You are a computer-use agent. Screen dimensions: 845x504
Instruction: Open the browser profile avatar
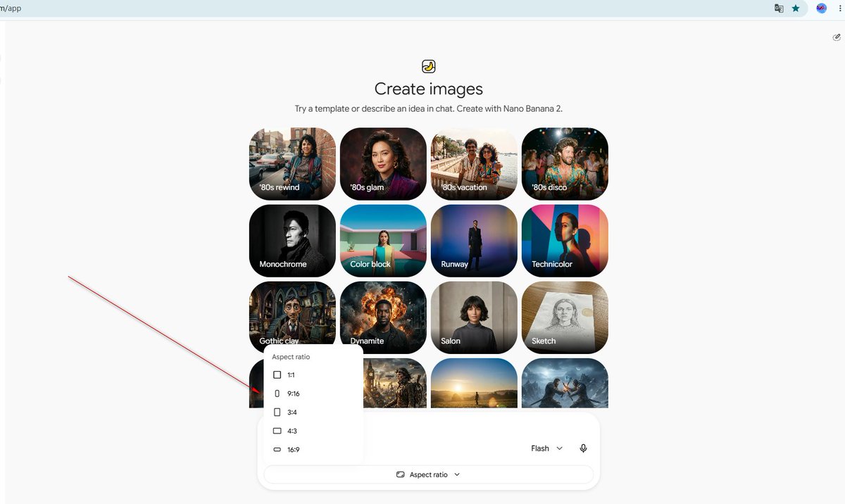821,8
